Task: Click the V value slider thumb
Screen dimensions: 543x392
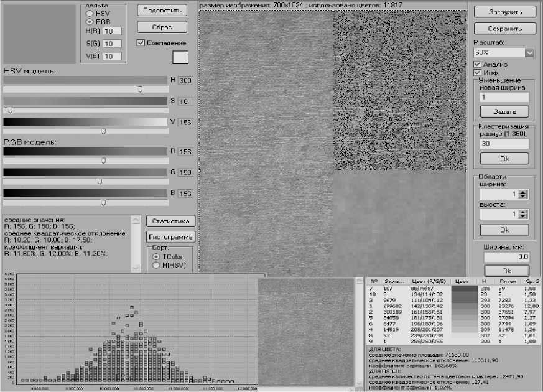Action: pos(103,131)
